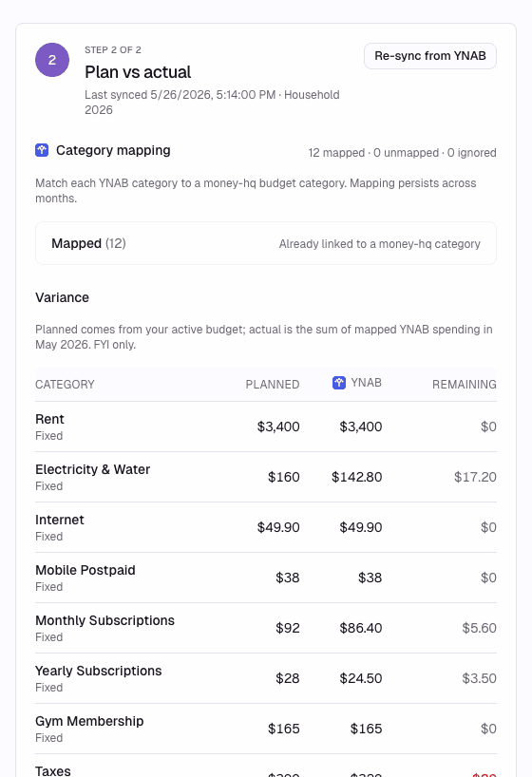Click the $160 planned value

[284, 477]
